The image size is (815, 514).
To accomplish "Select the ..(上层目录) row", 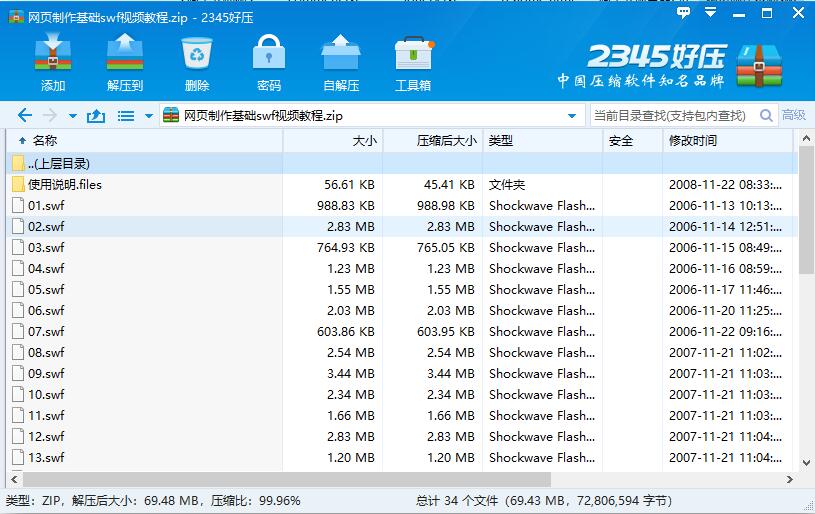I will pos(403,164).
